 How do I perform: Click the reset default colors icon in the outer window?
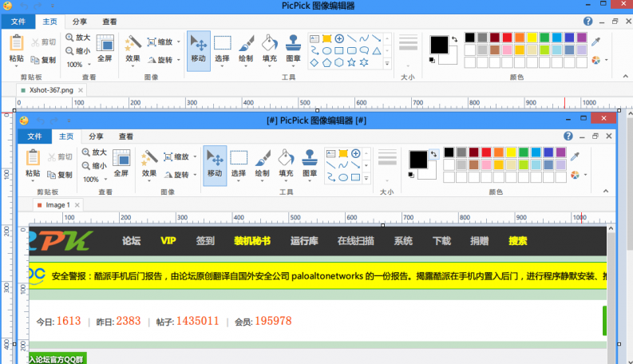click(x=432, y=60)
